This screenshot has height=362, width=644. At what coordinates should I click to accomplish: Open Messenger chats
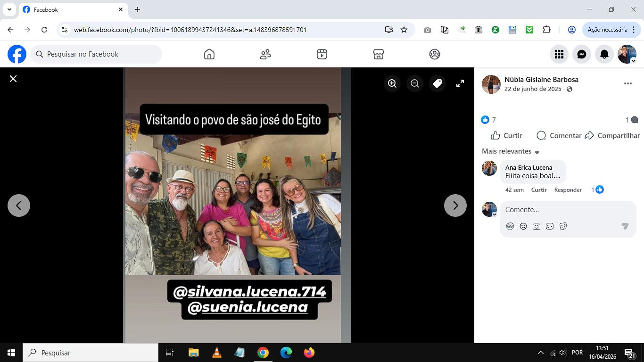[x=582, y=54]
